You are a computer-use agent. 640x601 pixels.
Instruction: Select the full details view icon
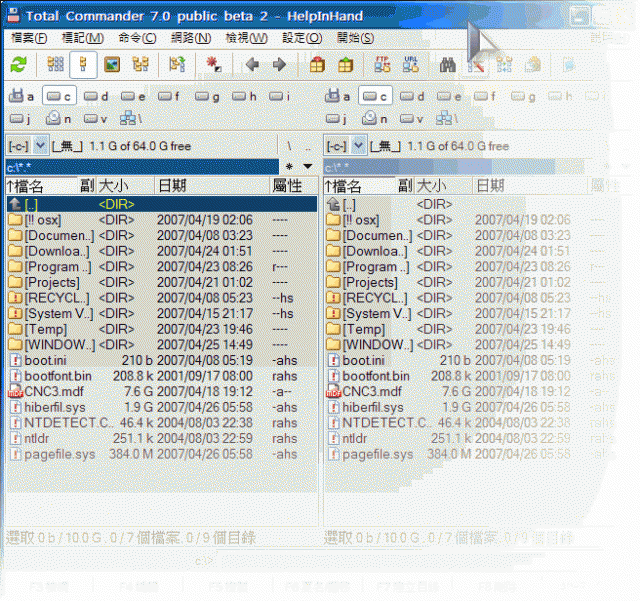[x=83, y=65]
